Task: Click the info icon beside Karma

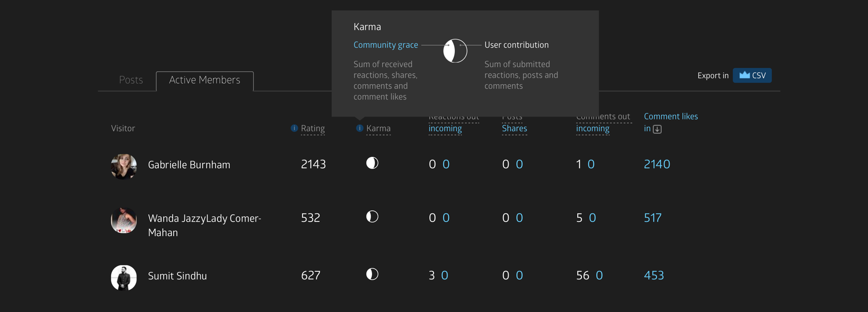Action: click(x=359, y=128)
